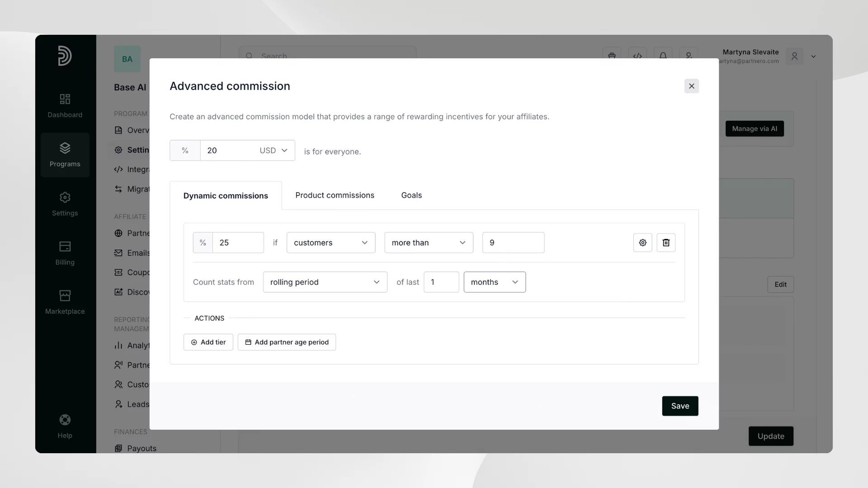Image resolution: width=868 pixels, height=488 pixels.
Task: Click Add tier under Actions
Action: (208, 342)
